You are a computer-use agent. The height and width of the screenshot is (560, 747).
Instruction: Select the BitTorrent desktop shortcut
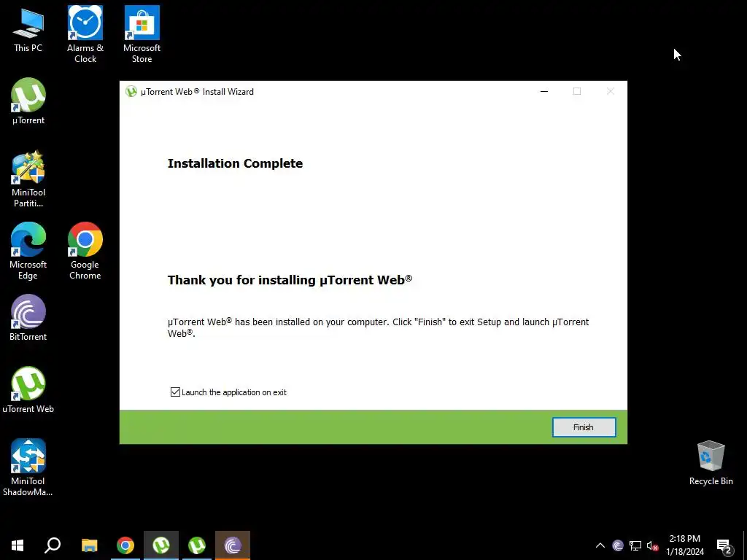tap(28, 318)
